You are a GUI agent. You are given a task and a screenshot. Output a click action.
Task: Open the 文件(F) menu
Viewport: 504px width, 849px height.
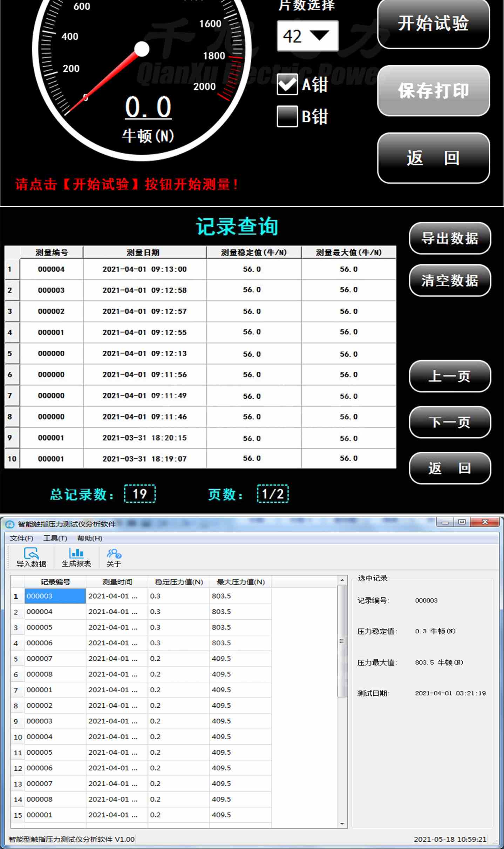click(21, 538)
